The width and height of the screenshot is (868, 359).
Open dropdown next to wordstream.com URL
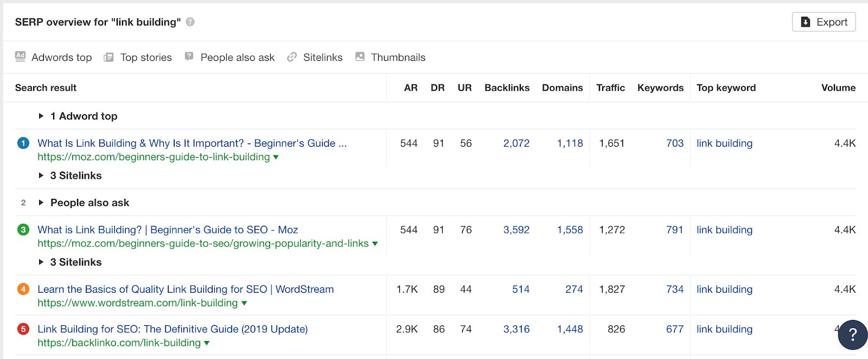tap(244, 303)
